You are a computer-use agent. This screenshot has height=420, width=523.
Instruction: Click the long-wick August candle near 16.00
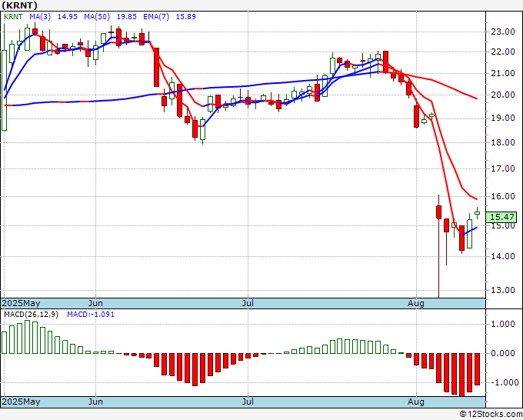[x=438, y=212]
